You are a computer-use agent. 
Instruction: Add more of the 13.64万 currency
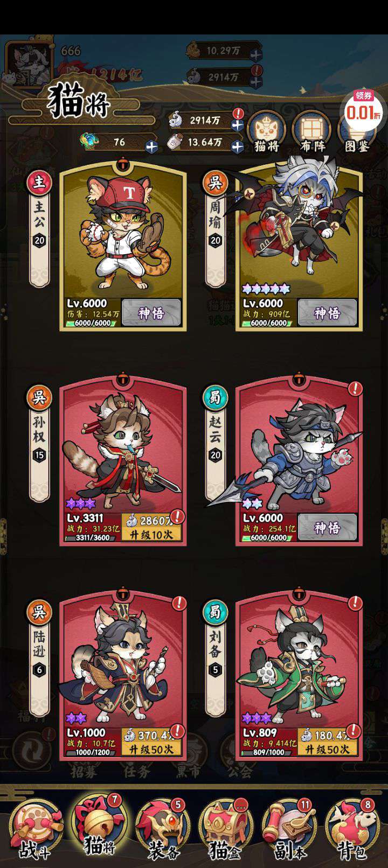tap(238, 145)
